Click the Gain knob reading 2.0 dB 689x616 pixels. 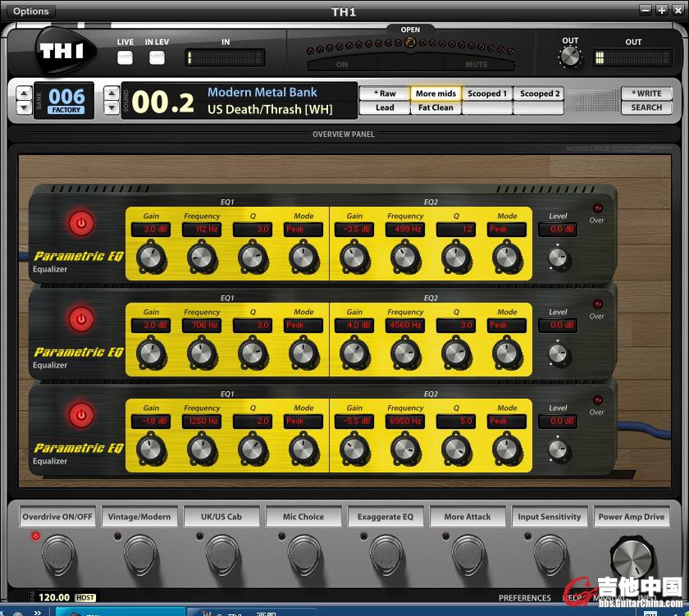tap(151, 354)
